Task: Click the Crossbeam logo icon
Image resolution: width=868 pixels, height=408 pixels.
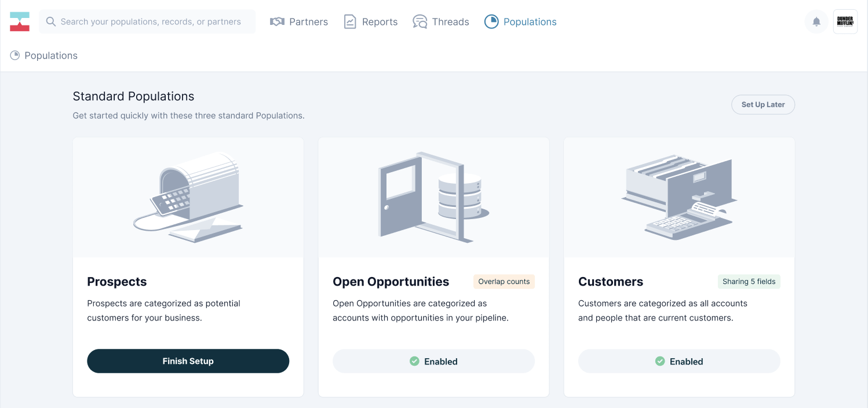Action: [20, 22]
